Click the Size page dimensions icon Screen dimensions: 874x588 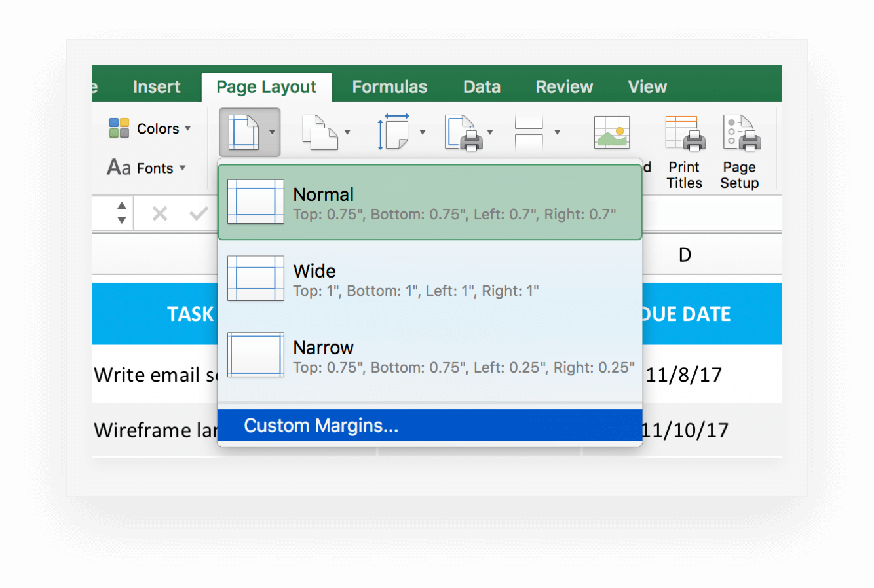[x=394, y=132]
